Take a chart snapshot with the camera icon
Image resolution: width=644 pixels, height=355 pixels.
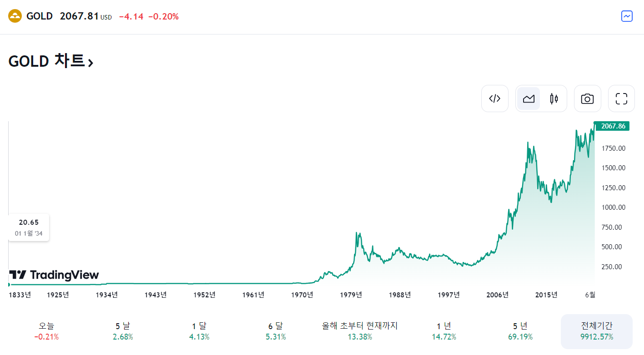pyautogui.click(x=587, y=98)
